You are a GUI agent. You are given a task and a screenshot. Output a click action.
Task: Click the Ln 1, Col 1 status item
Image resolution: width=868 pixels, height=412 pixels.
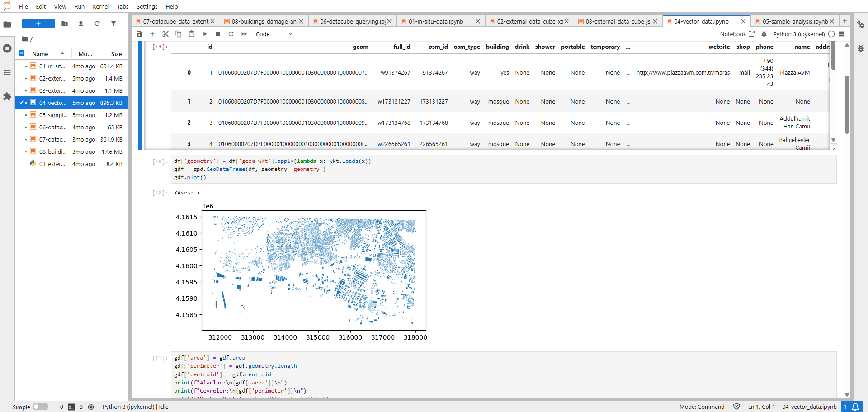761,407
